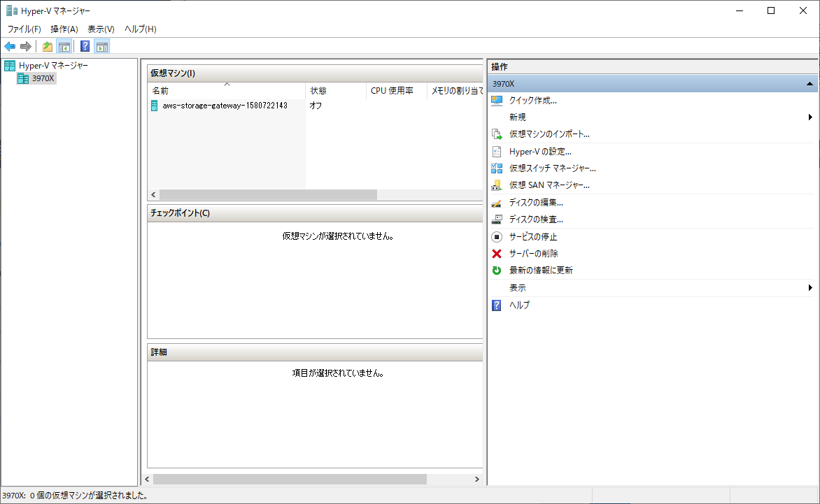The height and width of the screenshot is (504, 820).
Task: Open the ファイル(F) menu
Action: pyautogui.click(x=24, y=29)
